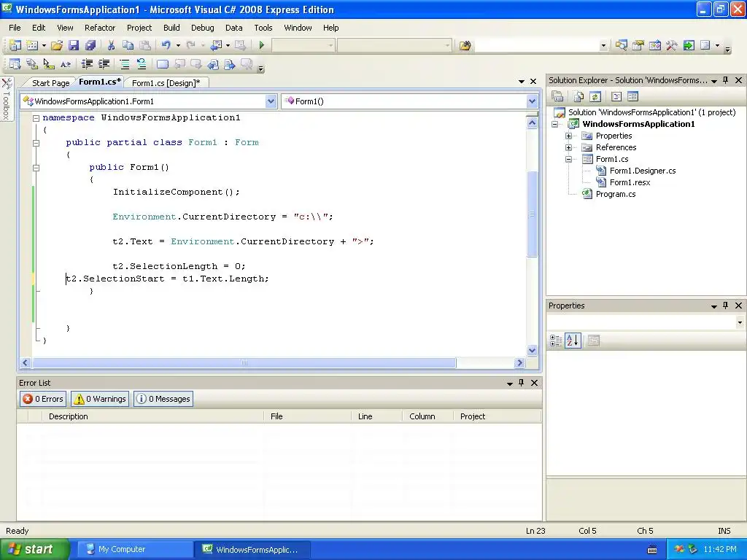This screenshot has width=747, height=560.
Task: Open the Refactor menu
Action: click(100, 28)
